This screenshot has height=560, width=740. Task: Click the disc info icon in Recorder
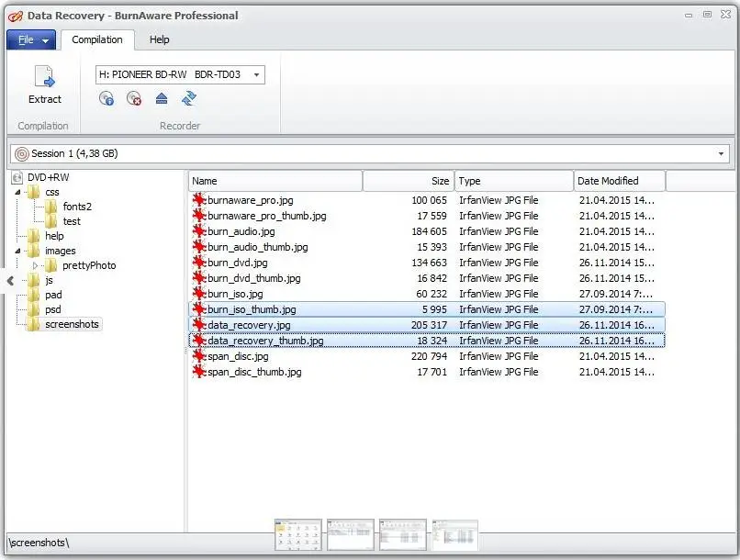click(107, 98)
